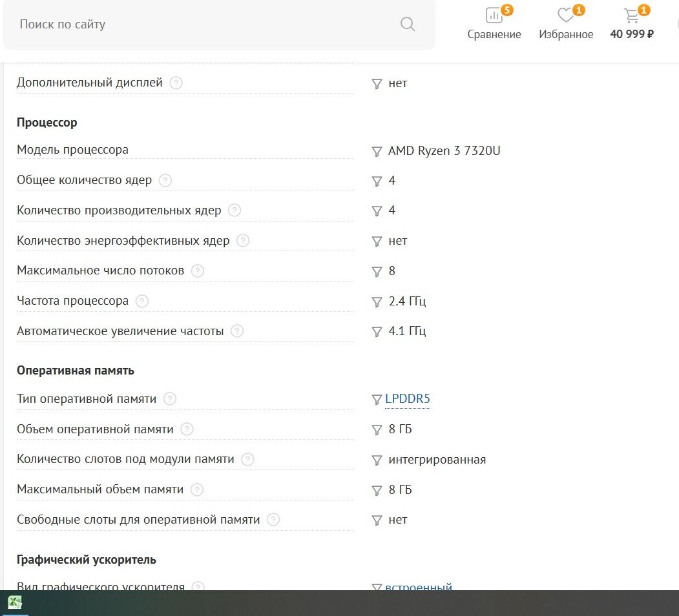Click the 4.1 ГГц value
The height and width of the screenshot is (616, 679).
point(407,331)
